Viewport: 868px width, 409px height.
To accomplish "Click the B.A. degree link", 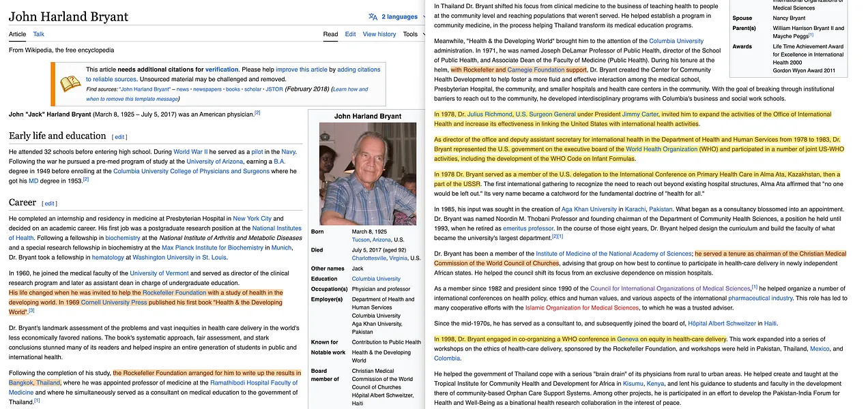I will pyautogui.click(x=280, y=162).
